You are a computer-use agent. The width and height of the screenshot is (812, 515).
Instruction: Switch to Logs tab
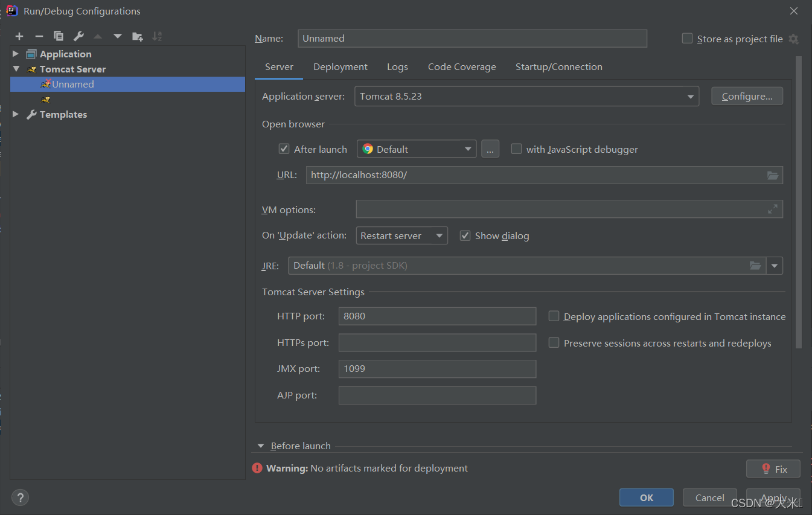(x=397, y=67)
